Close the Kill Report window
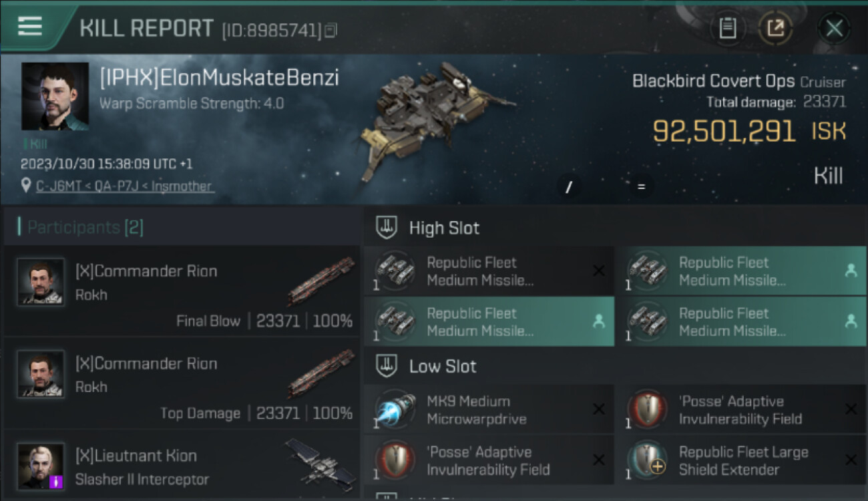 [834, 28]
